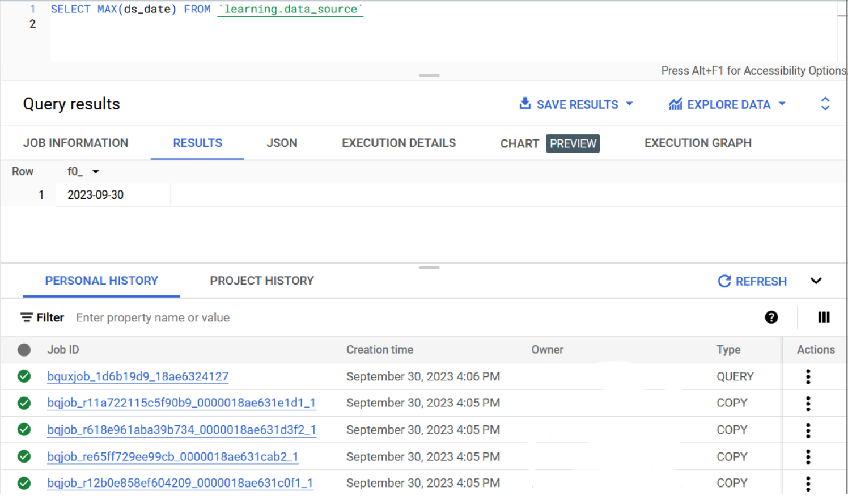Open the Explore Data dropdown arrow
Image resolution: width=848 pixels, height=504 pixels.
coord(782,104)
